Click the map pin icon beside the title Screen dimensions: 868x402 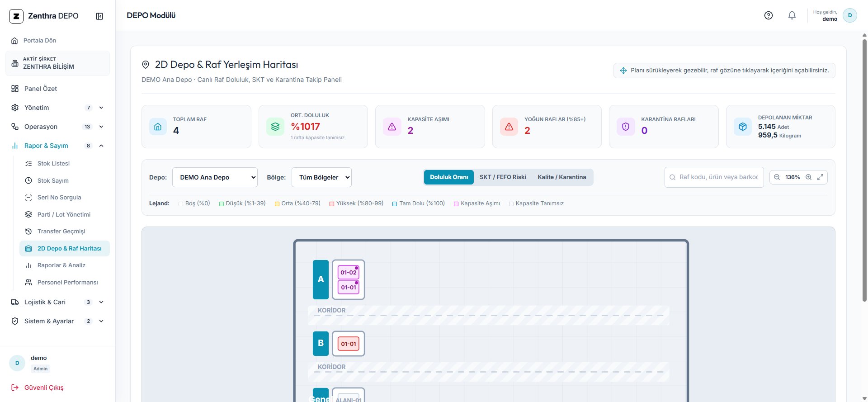(x=146, y=65)
